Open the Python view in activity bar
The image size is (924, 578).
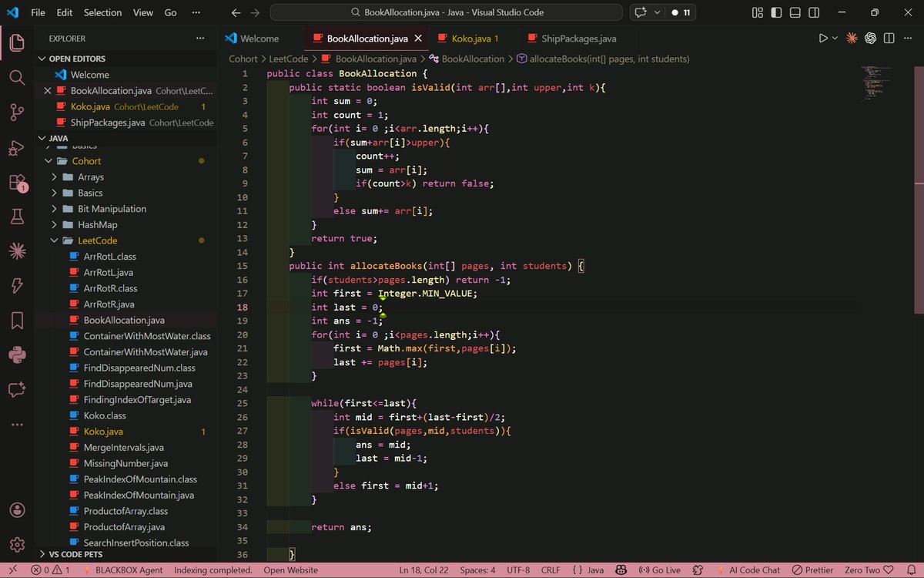pyautogui.click(x=17, y=355)
